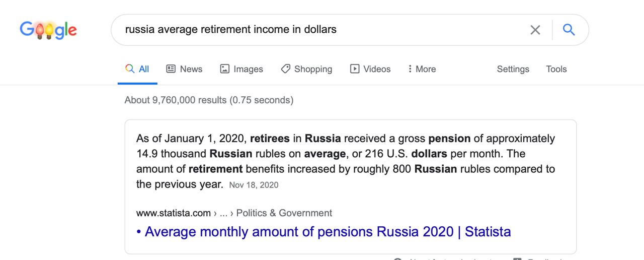Open the Settings dropdown
The image size is (644, 260).
click(513, 69)
